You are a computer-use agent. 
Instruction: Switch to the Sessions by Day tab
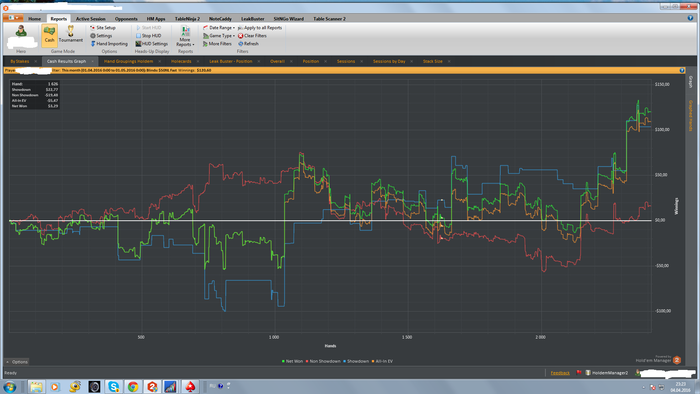(389, 61)
